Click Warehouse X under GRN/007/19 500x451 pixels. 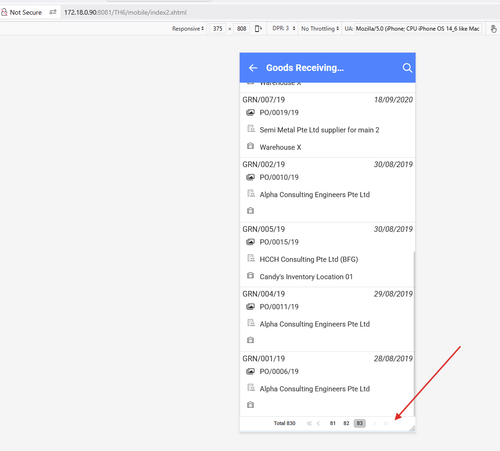(x=280, y=147)
